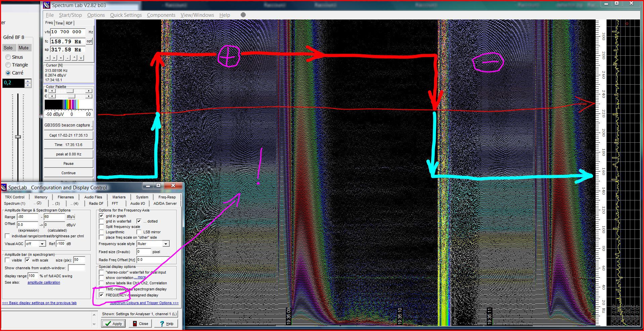Follow the 'amplitude calibration' link

[x=44, y=282]
